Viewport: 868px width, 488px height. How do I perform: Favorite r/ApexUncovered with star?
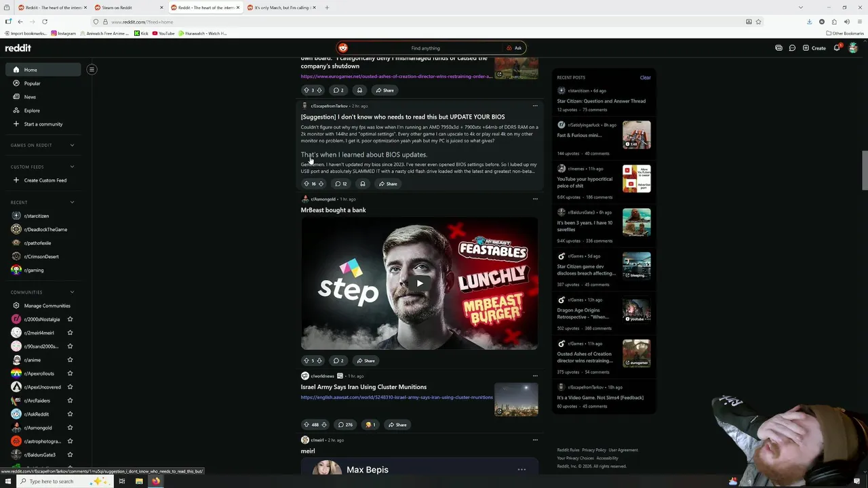70,387
